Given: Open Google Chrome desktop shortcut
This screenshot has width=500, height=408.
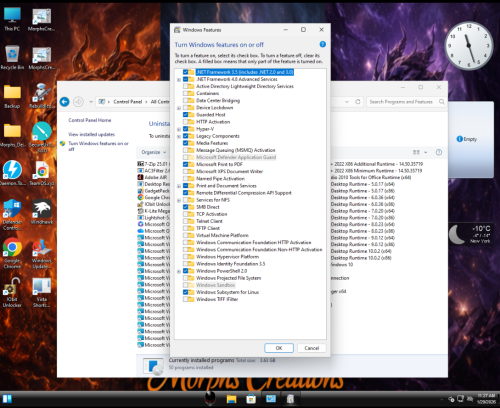Looking at the screenshot, I should coord(12,253).
